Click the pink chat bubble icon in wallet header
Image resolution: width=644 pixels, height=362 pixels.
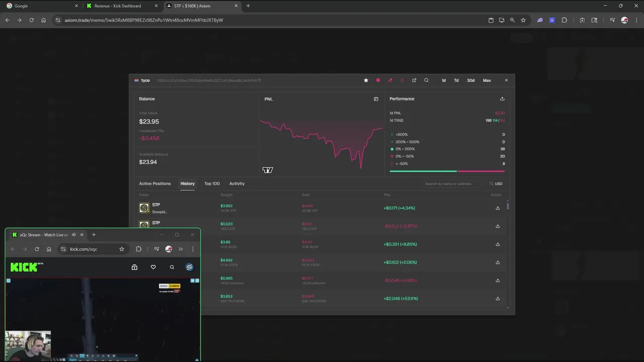378,80
